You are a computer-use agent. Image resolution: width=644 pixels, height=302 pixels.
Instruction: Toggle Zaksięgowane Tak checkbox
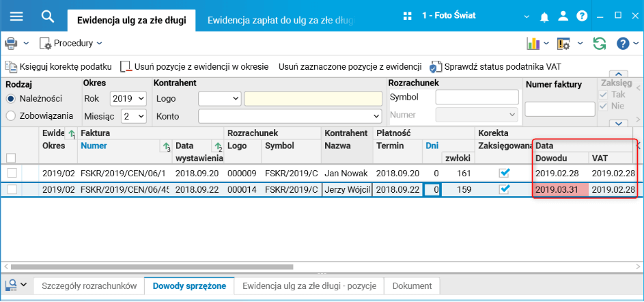coord(603,94)
